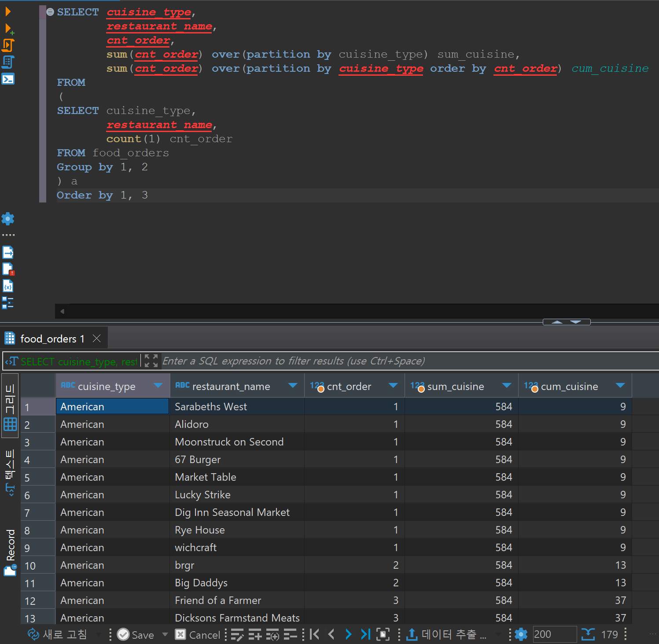Click the add row icon
This screenshot has height=644, width=659.
pyautogui.click(x=255, y=634)
